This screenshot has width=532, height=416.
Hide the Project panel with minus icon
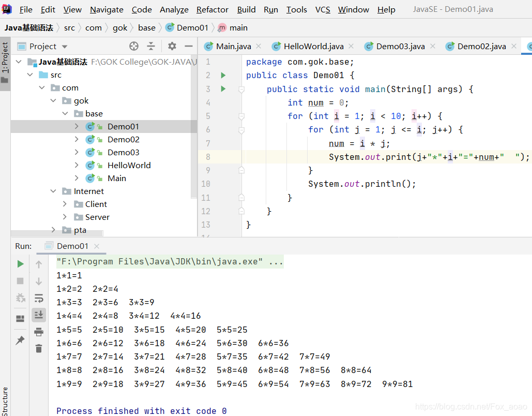pos(189,46)
